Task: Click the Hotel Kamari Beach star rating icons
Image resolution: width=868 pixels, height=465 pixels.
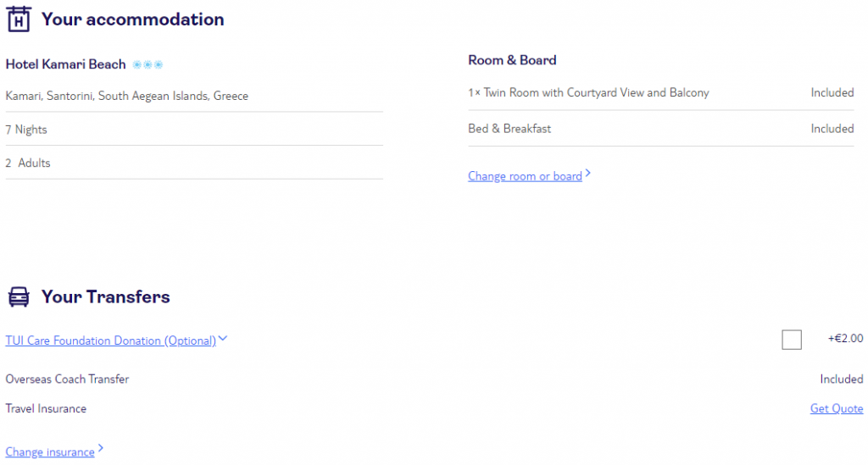Action: pyautogui.click(x=147, y=64)
